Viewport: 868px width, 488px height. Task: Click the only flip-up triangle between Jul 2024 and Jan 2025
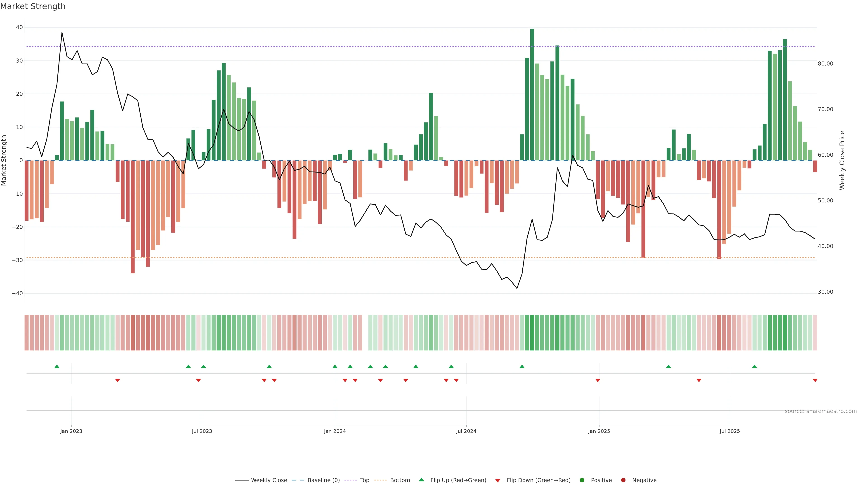tap(522, 366)
